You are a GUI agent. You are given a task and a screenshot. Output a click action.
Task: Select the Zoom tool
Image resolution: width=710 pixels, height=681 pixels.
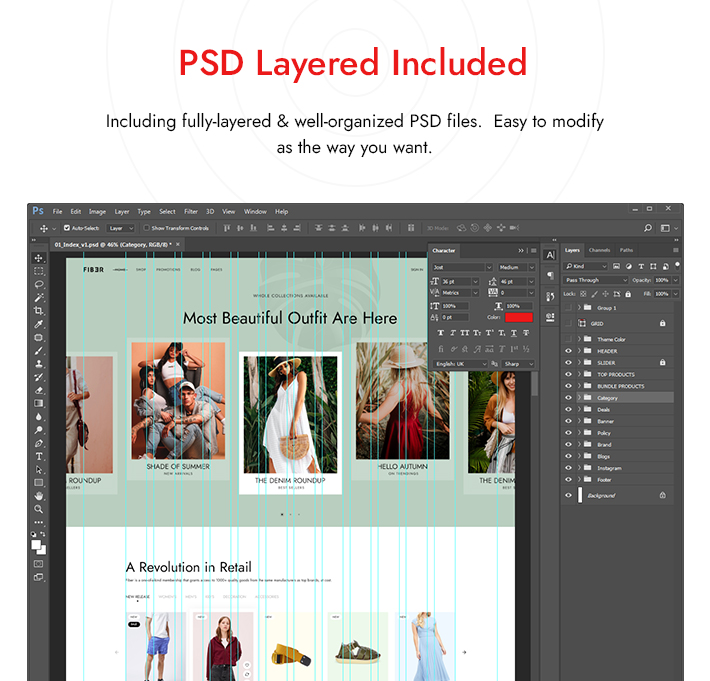pyautogui.click(x=39, y=509)
